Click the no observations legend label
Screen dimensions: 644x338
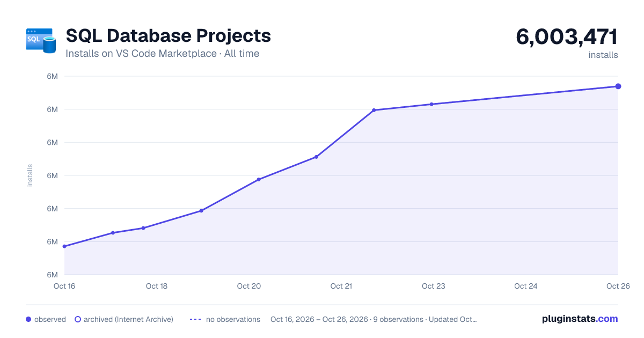233,319
